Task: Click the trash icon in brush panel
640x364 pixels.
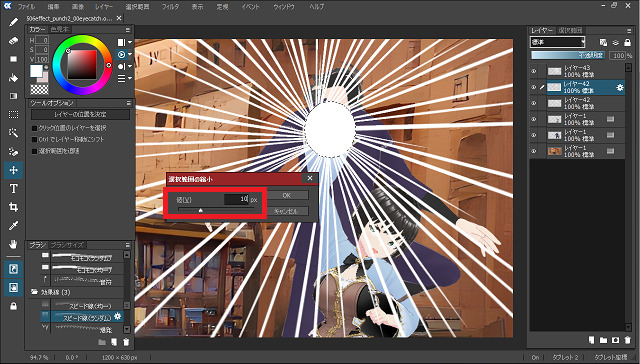Action: (126, 342)
